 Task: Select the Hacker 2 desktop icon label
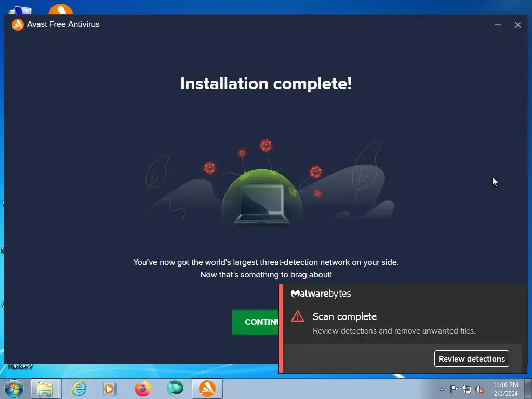coord(20,366)
